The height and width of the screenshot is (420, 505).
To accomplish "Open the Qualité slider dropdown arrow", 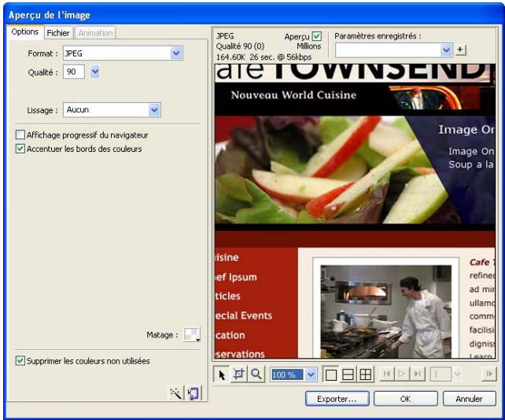I will 95,72.
